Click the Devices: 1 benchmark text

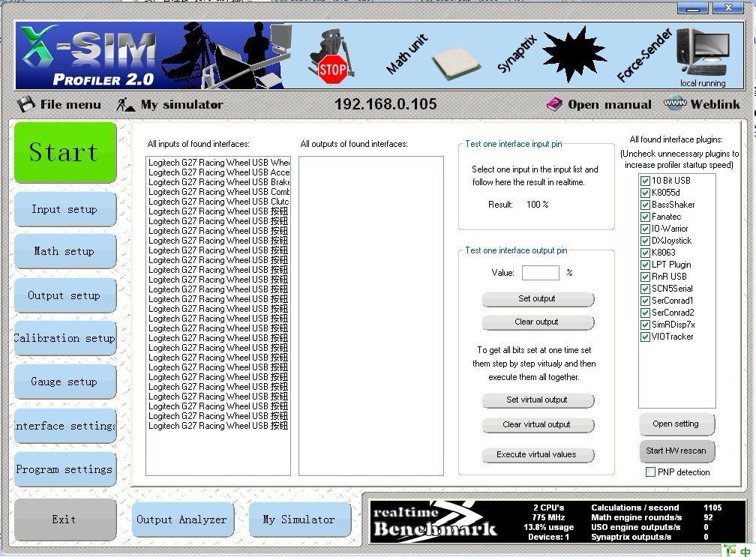coord(549,537)
